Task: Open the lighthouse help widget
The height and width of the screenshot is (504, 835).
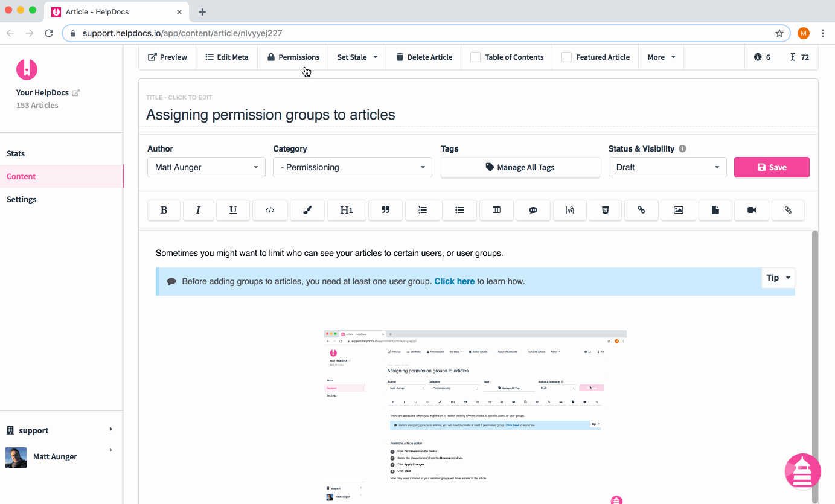Action: pos(802,471)
